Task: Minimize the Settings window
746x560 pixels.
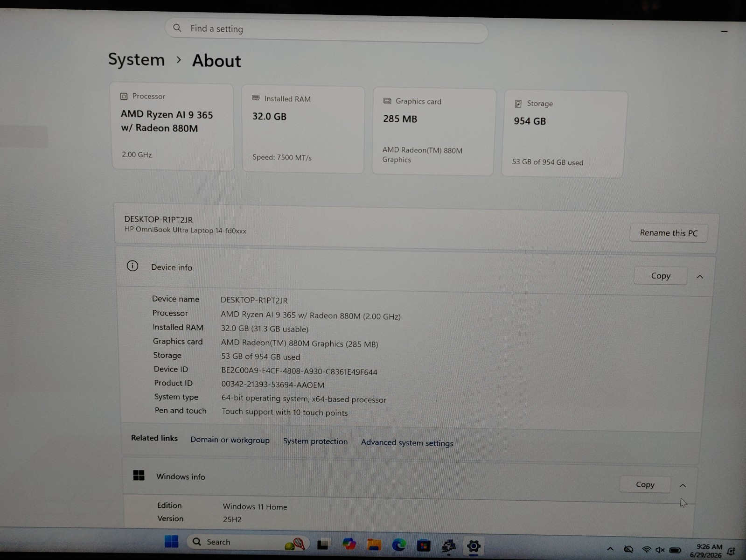Action: 724,31
